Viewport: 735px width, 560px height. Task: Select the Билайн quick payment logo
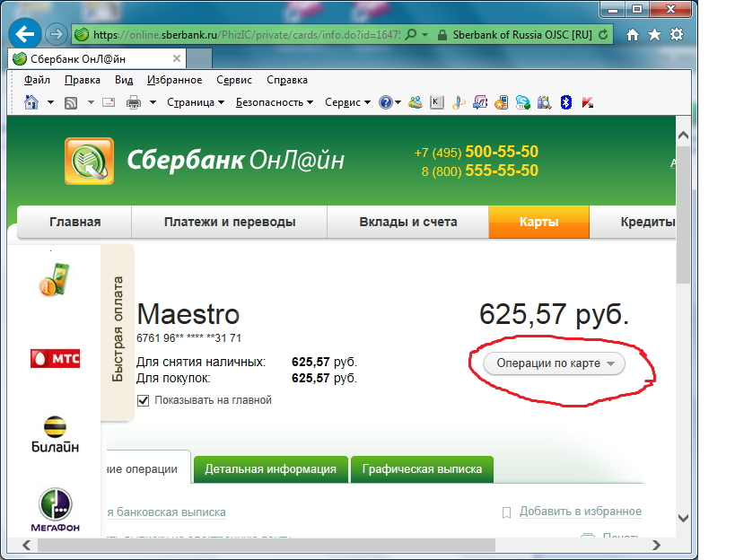point(55,434)
